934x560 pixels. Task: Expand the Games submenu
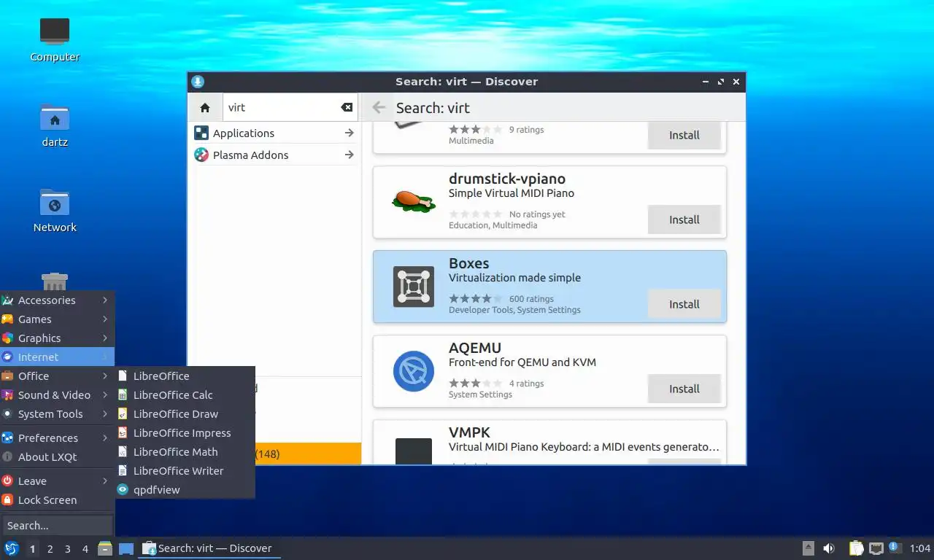[x=57, y=319]
